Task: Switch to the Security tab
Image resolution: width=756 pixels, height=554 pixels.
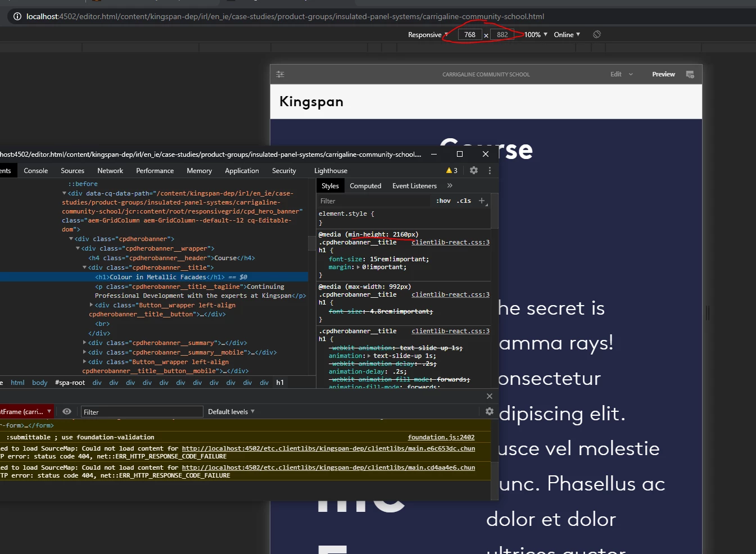Action: [284, 170]
